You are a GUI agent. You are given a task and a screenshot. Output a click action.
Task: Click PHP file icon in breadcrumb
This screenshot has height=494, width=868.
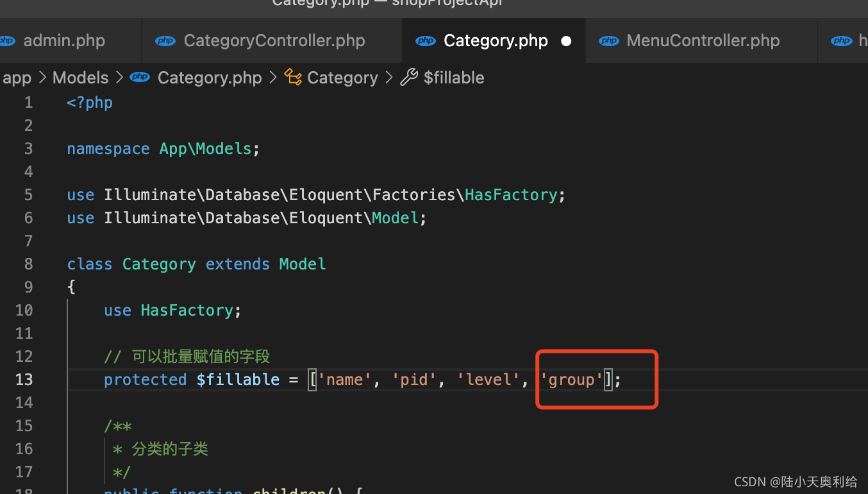140,78
